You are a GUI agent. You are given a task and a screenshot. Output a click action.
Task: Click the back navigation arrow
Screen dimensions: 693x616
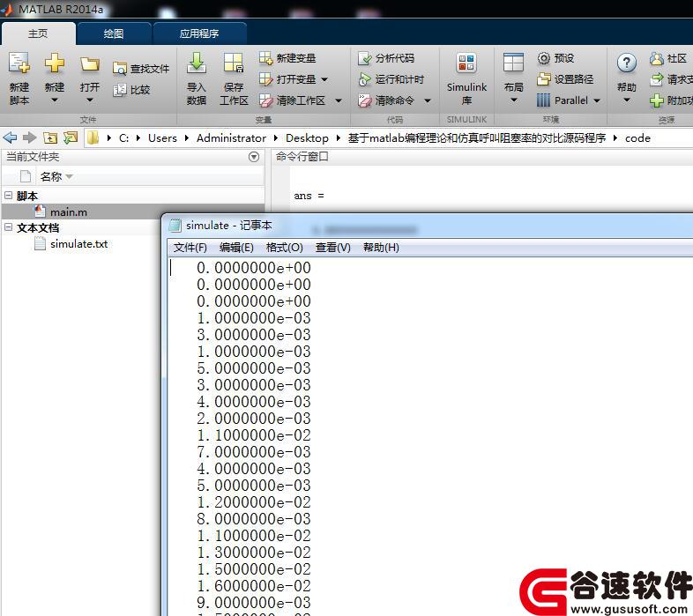click(11, 137)
